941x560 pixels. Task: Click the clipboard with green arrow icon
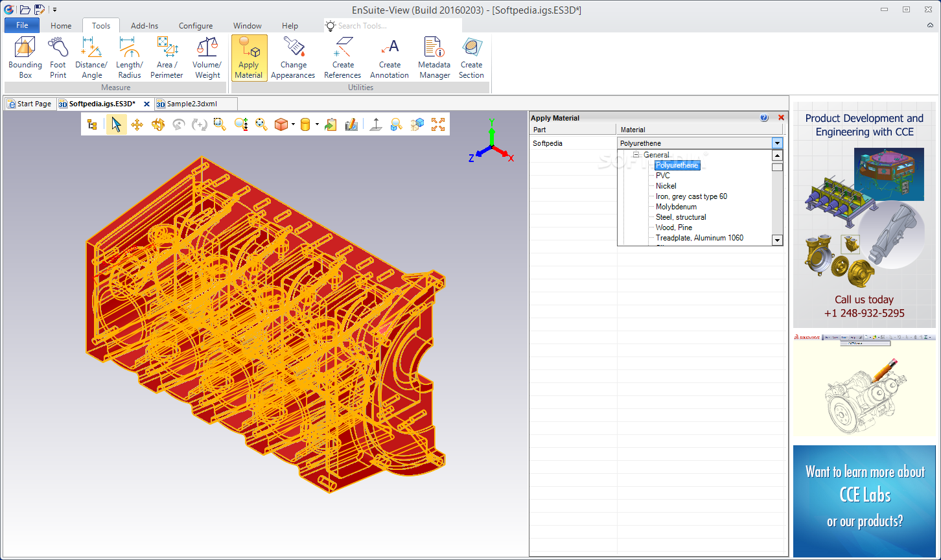click(x=331, y=124)
